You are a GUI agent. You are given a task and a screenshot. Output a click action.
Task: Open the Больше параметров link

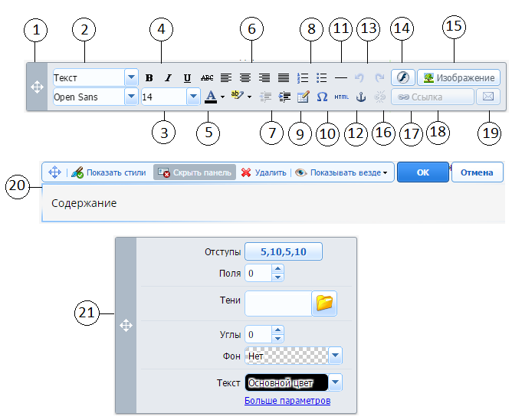pos(287,401)
